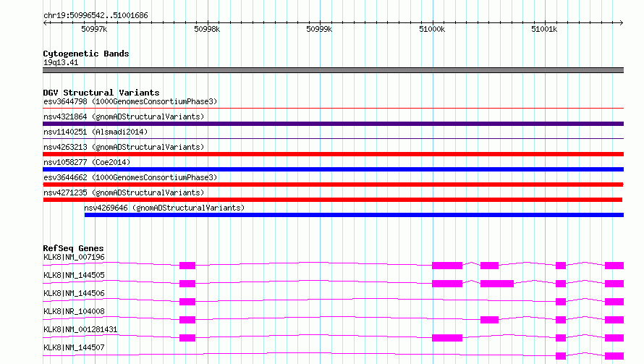
Task: Click the red bar under nsv4263213
Action: point(333,154)
